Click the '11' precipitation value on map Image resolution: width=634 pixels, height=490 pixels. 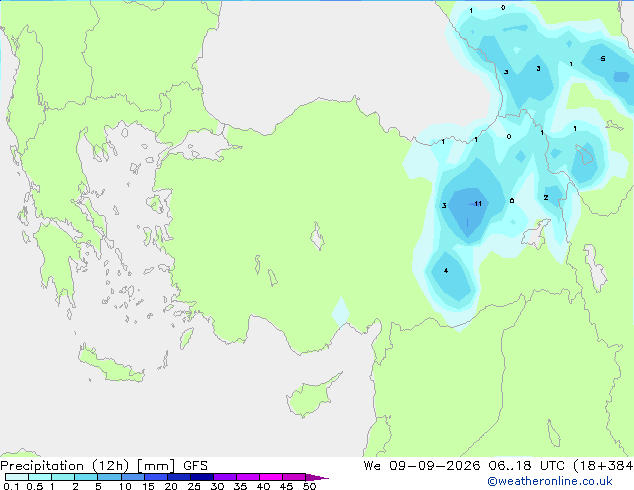[x=478, y=204]
